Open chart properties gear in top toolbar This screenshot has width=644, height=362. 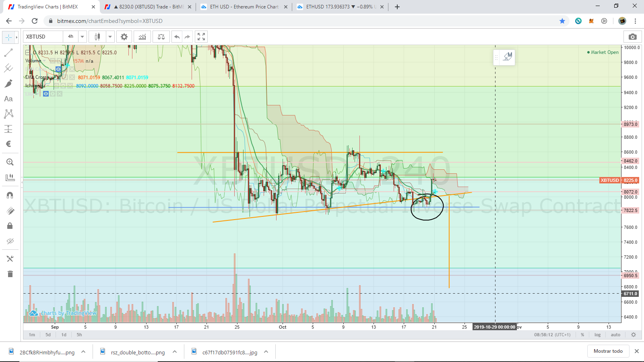click(124, 37)
